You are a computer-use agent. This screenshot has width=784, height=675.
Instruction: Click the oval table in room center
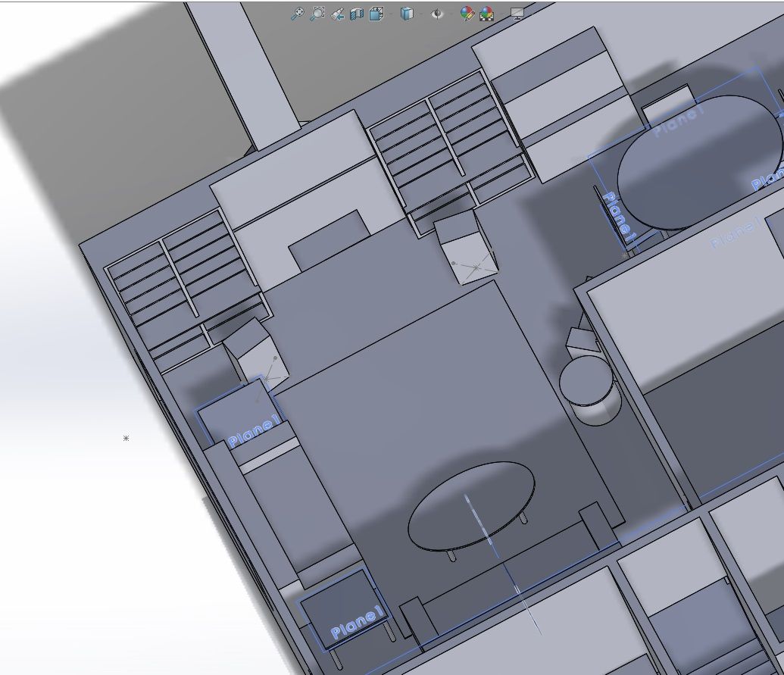[473, 504]
